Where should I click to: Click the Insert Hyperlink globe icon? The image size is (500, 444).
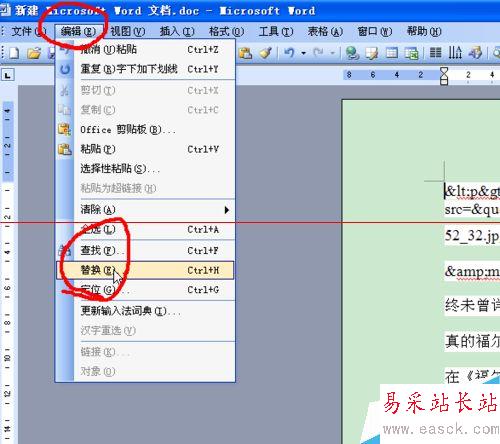point(352,53)
